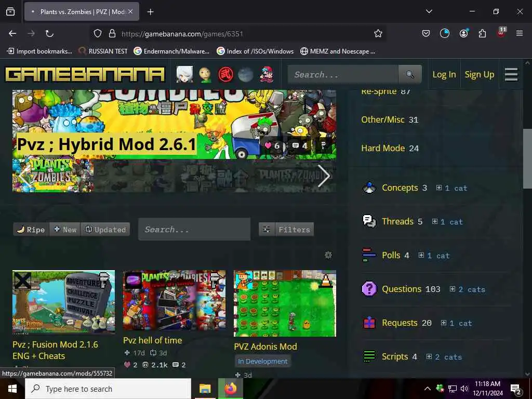Open the Baldi bald head game icon
532x399 pixels.
[205, 74]
